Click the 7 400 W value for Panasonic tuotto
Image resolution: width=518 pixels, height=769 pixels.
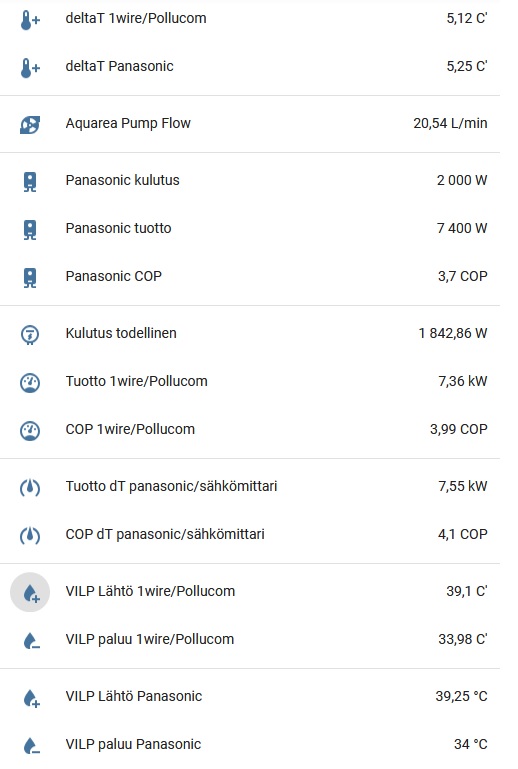pos(462,228)
